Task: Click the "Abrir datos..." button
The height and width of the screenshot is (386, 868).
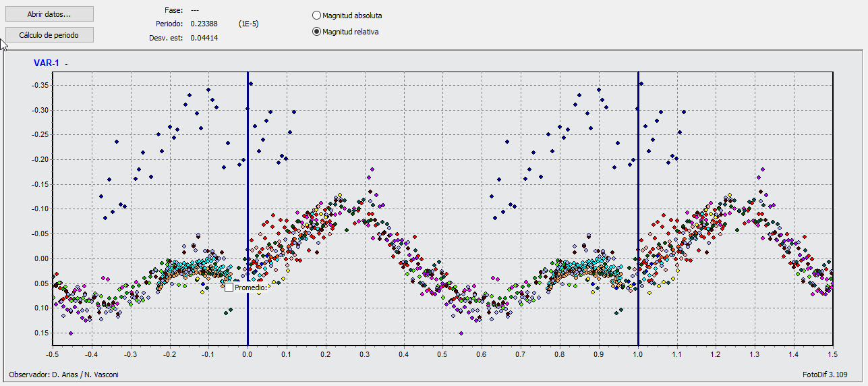Action: (x=49, y=14)
